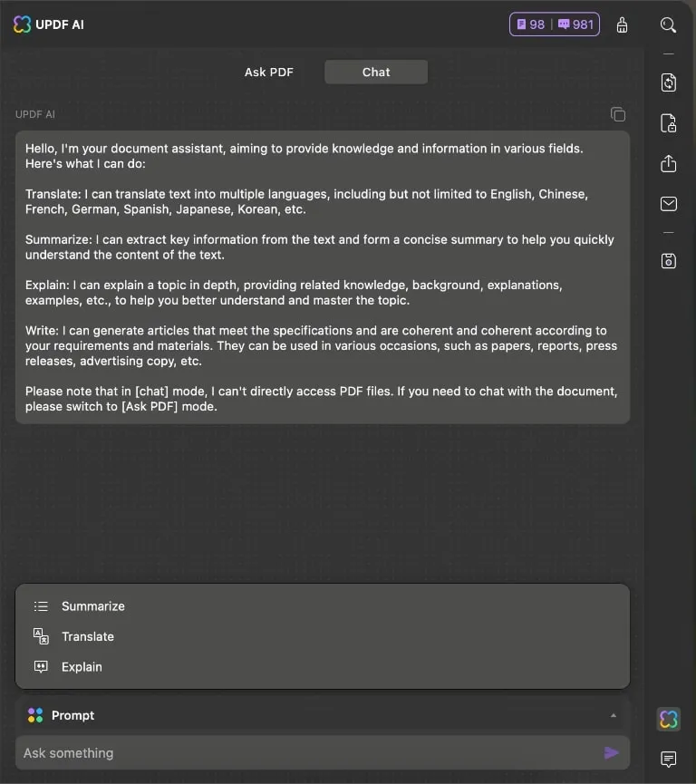Click the colorful Prompt dots icon
Screen dimensions: 696x784
(x=35, y=715)
